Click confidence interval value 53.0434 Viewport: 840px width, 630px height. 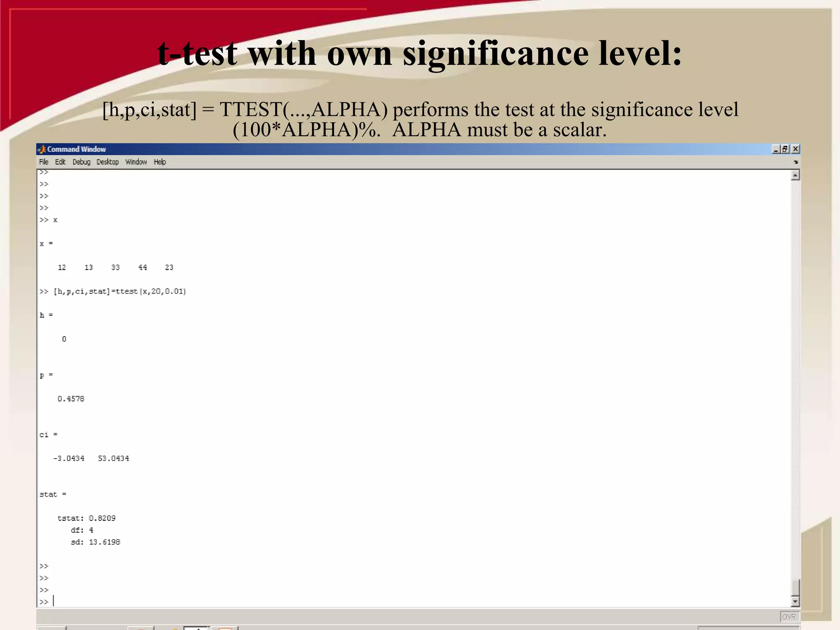114,459
